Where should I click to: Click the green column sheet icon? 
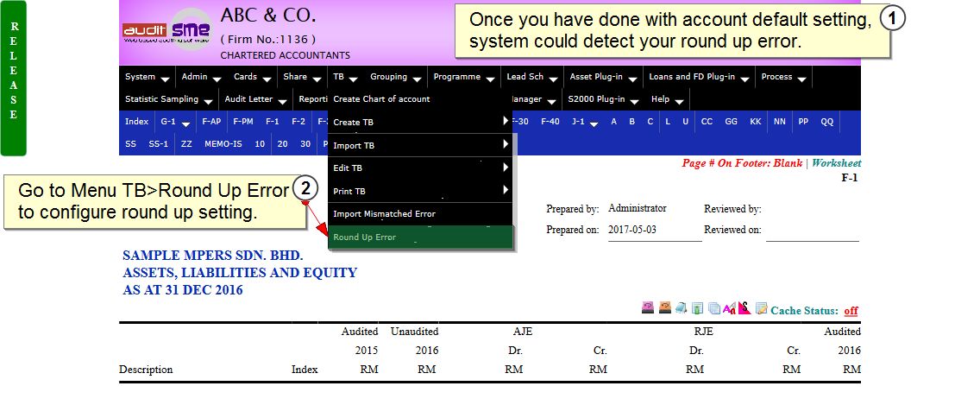click(697, 308)
